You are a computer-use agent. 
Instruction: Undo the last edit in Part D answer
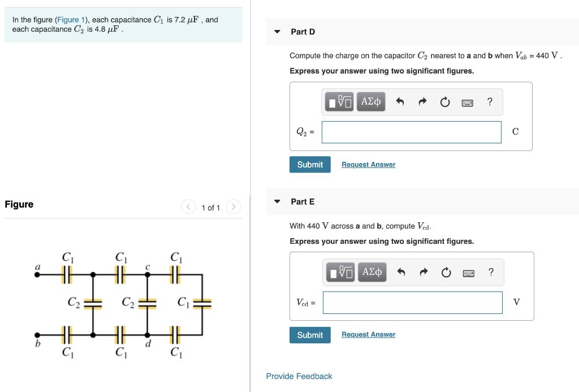tap(400, 101)
